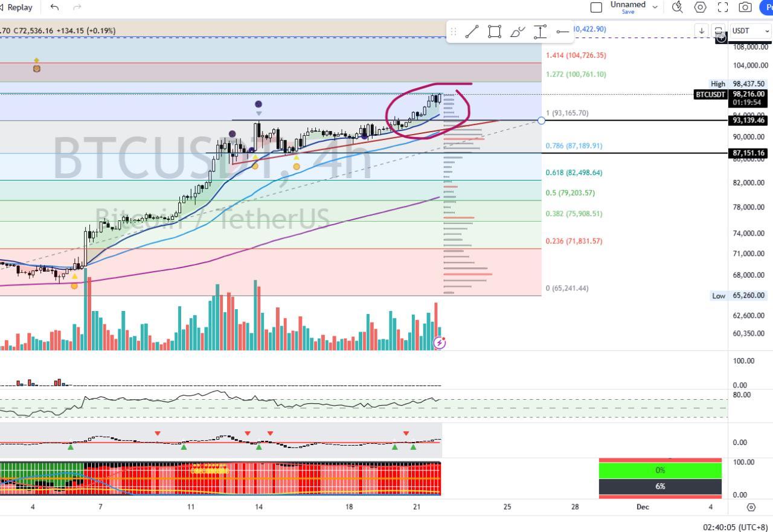Expand the layout dropdown beside Unnamed
This screenshot has width=773, height=532.
point(655,7)
